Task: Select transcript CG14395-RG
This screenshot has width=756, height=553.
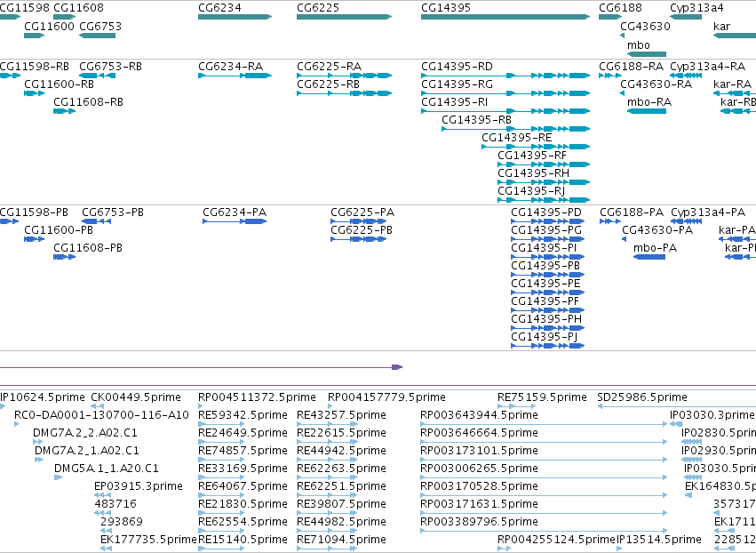Action: (505, 93)
